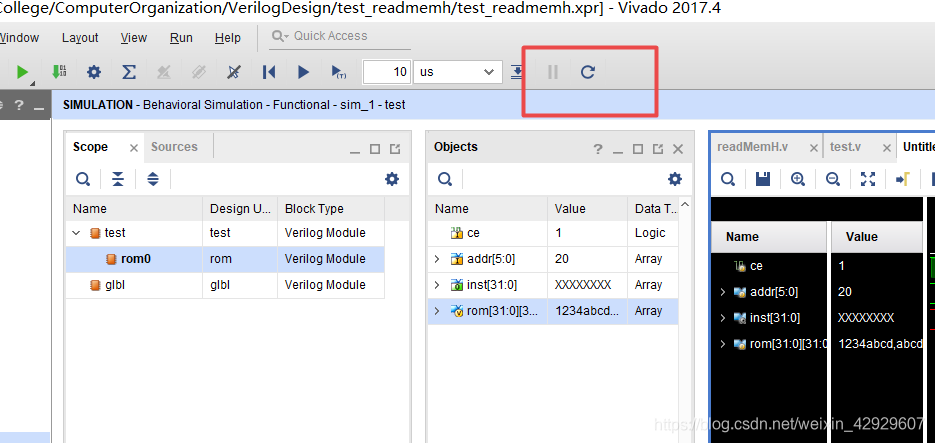Search in the waveform window
Viewport: 935px width, 443px height.
pyautogui.click(x=727, y=179)
